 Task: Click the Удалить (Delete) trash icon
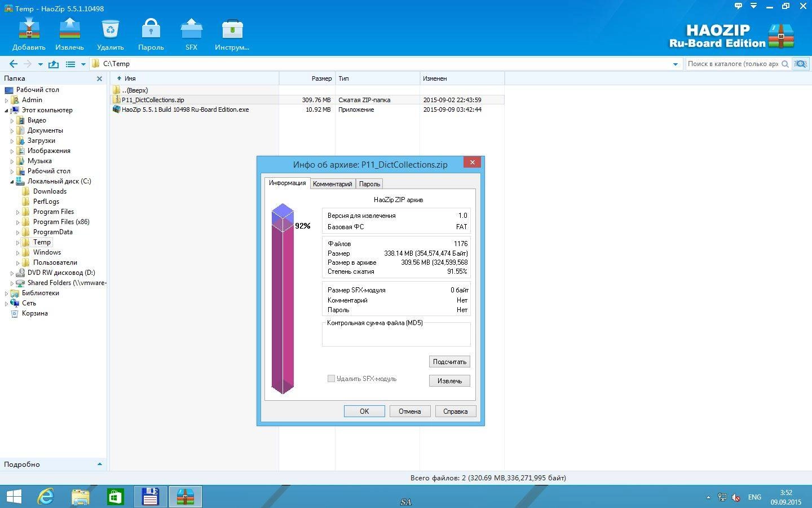click(110, 34)
